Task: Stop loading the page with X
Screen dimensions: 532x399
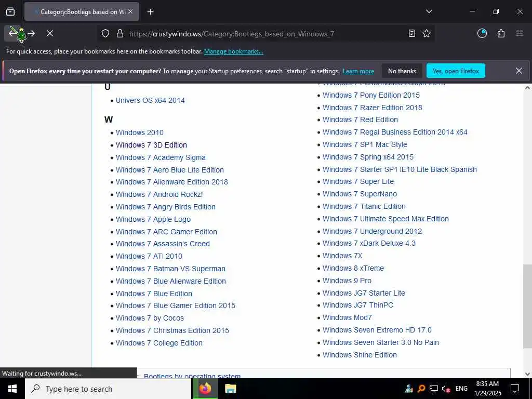Action: pyautogui.click(x=50, y=33)
